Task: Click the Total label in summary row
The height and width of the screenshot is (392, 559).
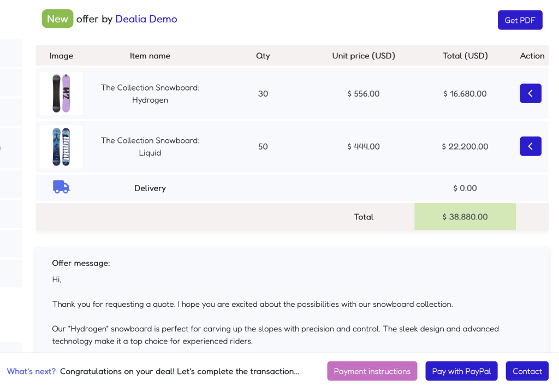Action: [364, 217]
